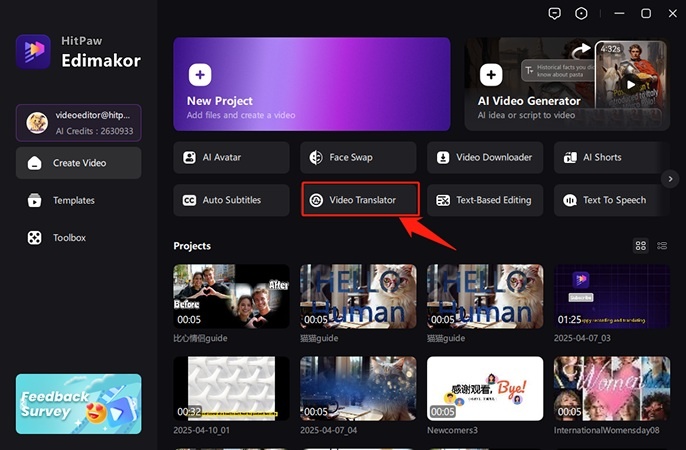The width and height of the screenshot is (686, 450).
Task: Click the Projects heading
Action: click(x=192, y=246)
